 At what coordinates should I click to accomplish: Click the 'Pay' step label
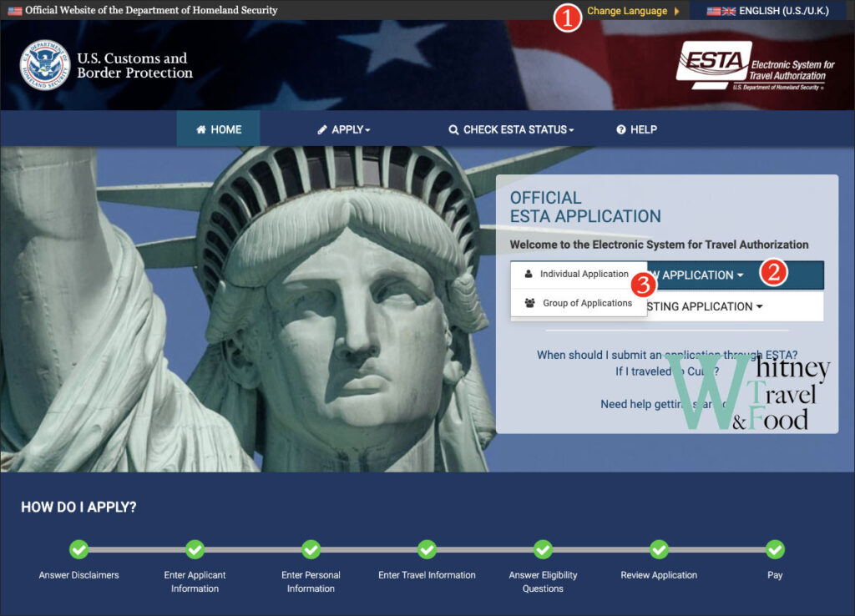775,575
